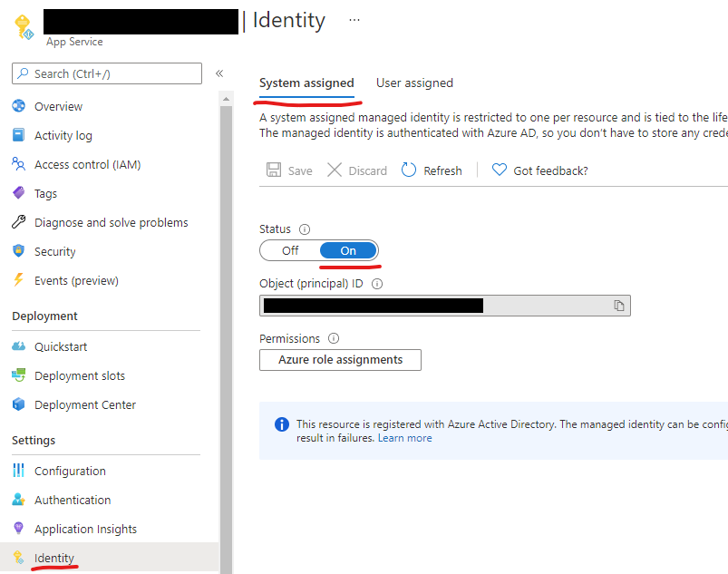This screenshot has height=574, width=728.
Task: Click the Discard X icon
Action: 335,170
